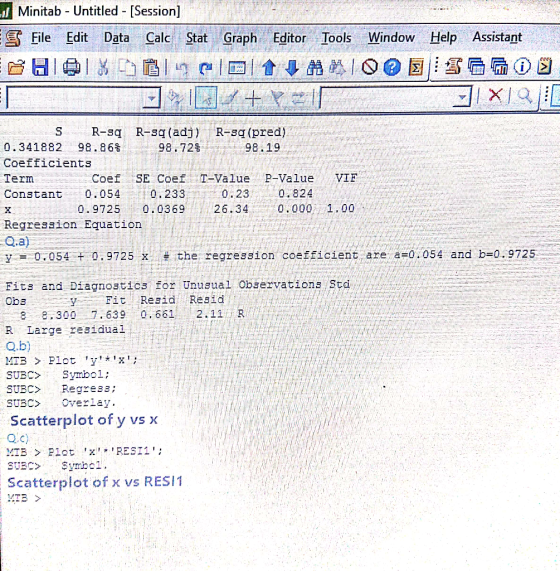Click the "MTB > Plot 'y'*'x';" command line

point(72,361)
